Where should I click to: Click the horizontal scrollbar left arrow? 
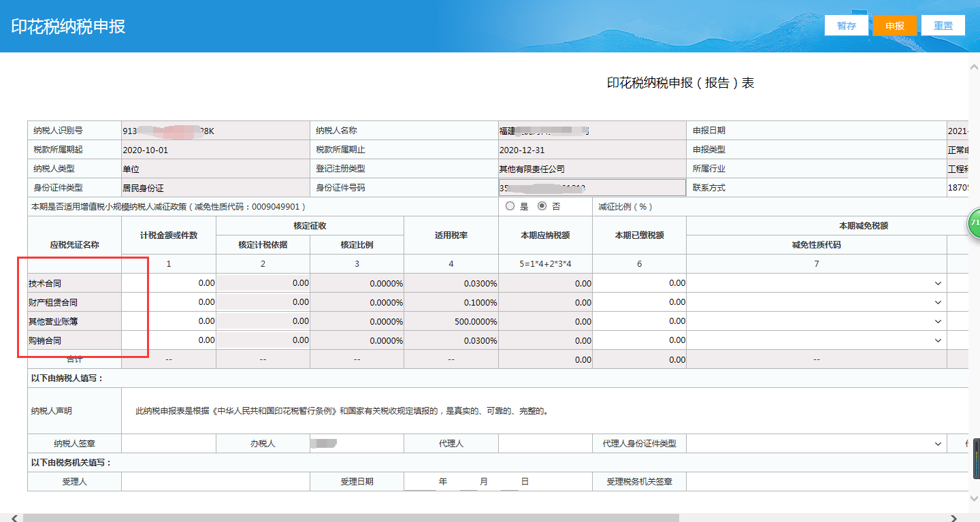[x=14, y=518]
